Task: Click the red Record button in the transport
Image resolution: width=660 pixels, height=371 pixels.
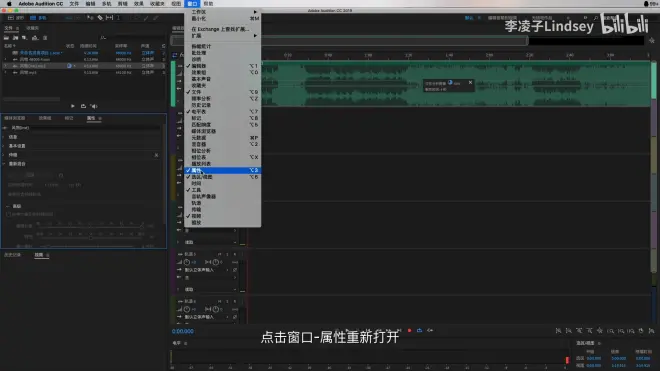Action: click(x=409, y=331)
